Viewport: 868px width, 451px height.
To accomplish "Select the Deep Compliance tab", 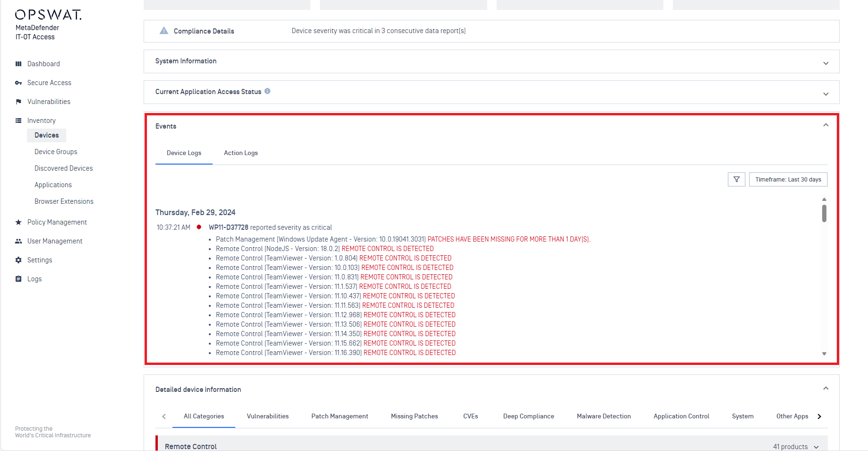I will click(x=528, y=416).
